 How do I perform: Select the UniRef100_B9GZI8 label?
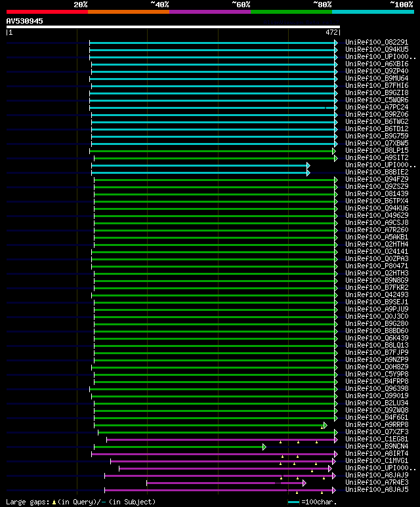coord(377,92)
